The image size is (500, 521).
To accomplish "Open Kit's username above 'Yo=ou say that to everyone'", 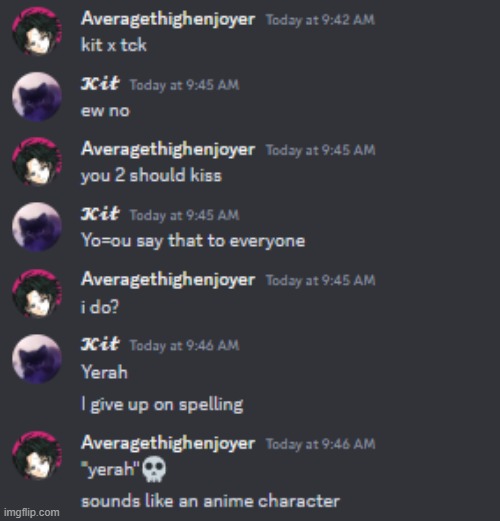I will (100, 214).
